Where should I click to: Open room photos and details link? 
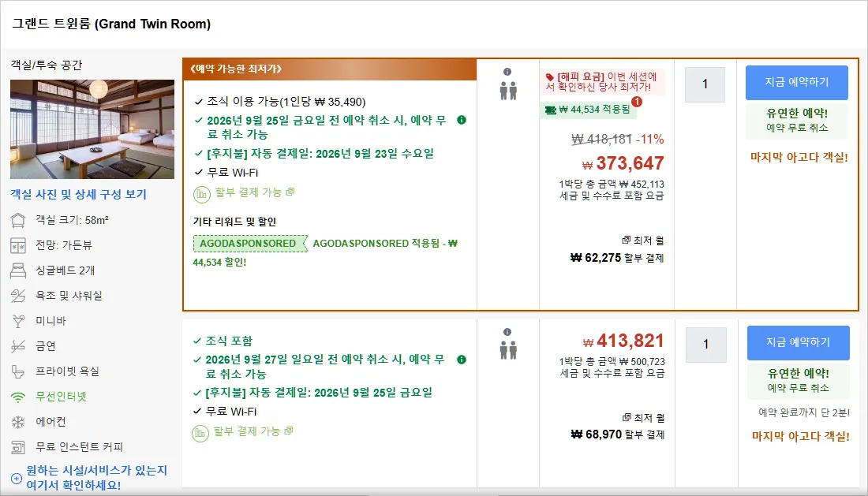tap(78, 194)
